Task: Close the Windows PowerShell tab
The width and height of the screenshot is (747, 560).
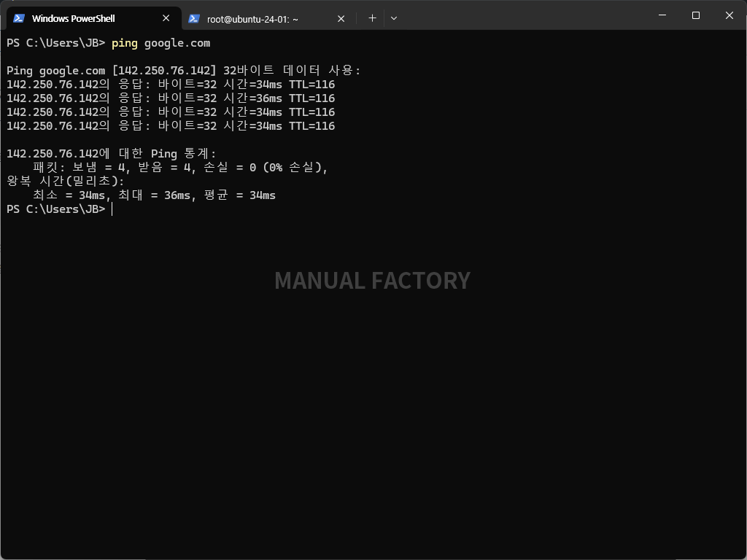Action: 166,18
